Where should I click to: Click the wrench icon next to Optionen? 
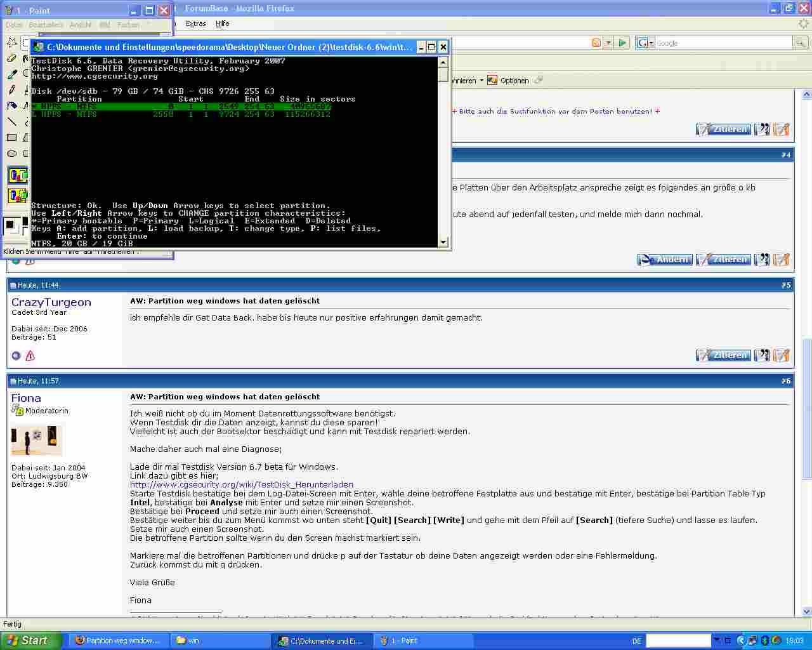(x=539, y=80)
